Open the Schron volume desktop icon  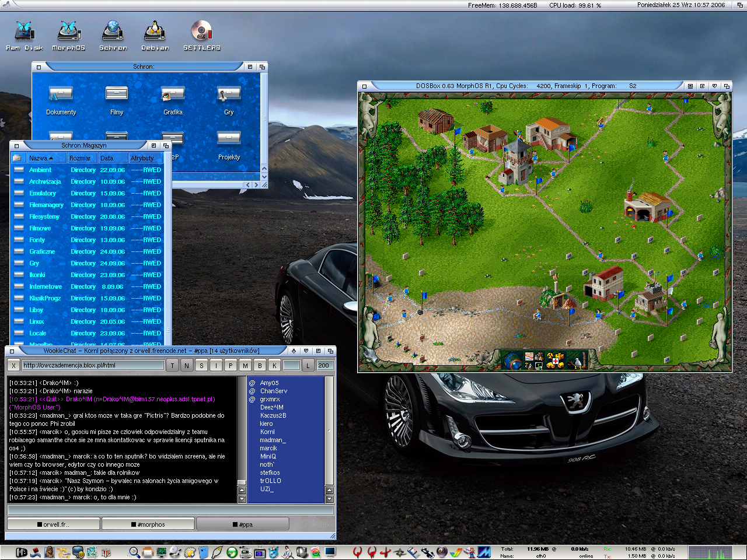113,36
